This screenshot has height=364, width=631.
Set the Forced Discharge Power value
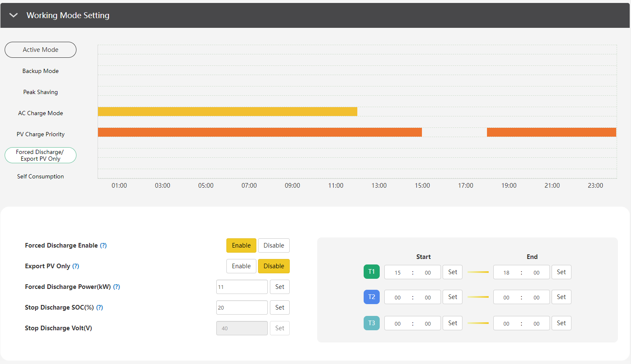pos(280,287)
